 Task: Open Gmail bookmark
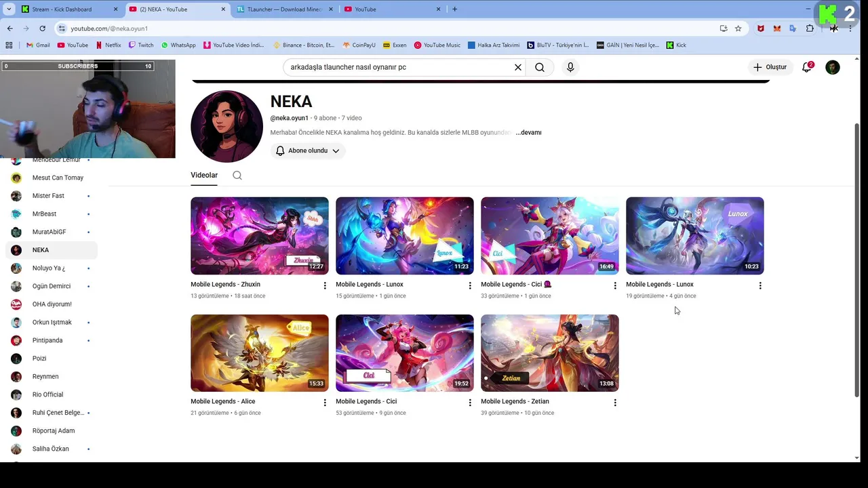(x=38, y=45)
